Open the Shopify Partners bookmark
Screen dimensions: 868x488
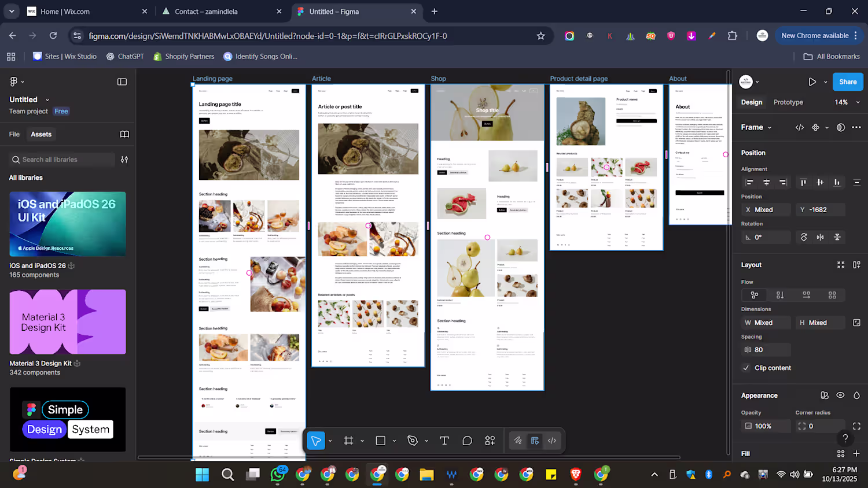(184, 57)
